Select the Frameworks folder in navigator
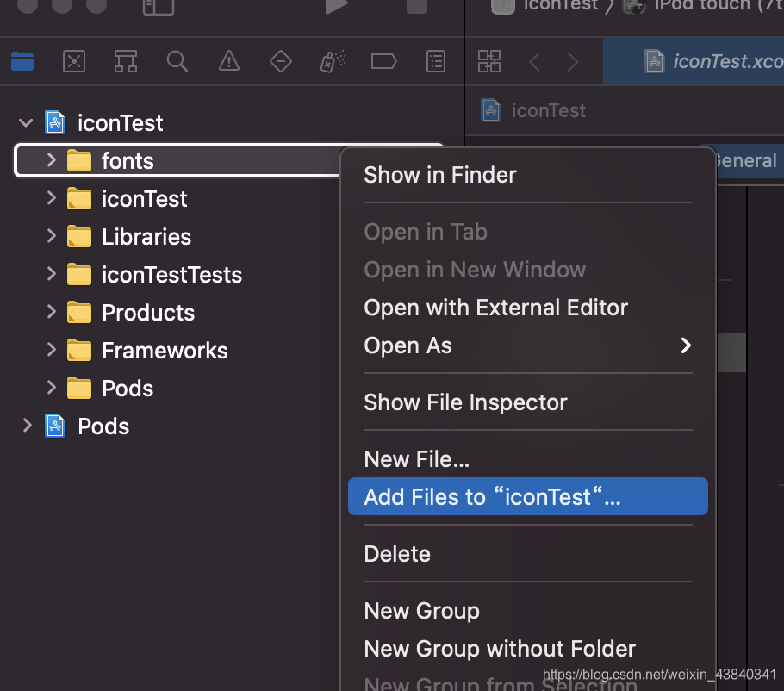 click(x=165, y=351)
